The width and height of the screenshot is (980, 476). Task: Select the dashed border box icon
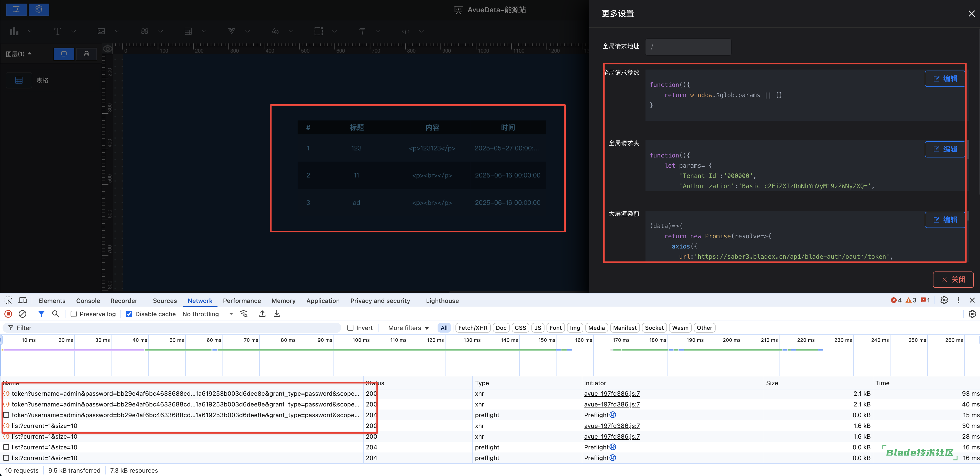(318, 31)
